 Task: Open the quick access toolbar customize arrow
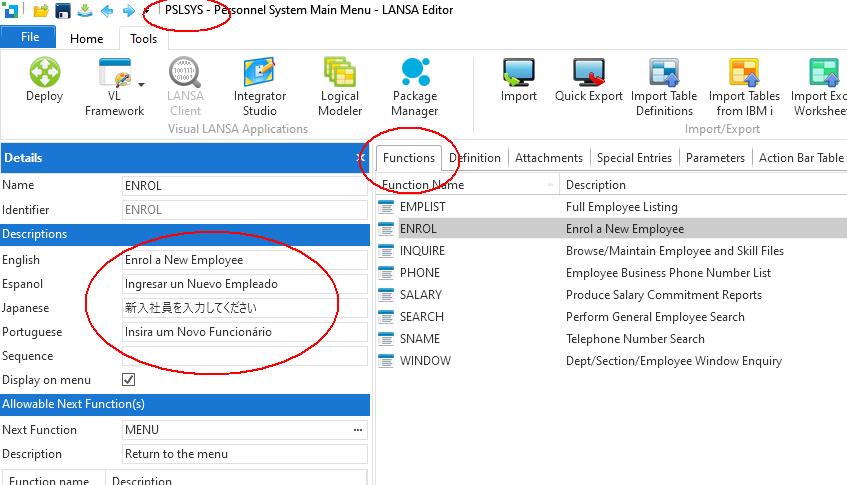pyautogui.click(x=147, y=11)
